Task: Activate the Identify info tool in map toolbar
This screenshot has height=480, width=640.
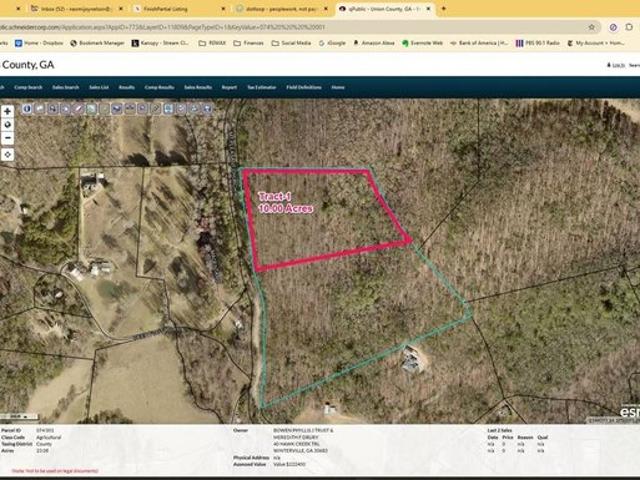Action: point(27,109)
